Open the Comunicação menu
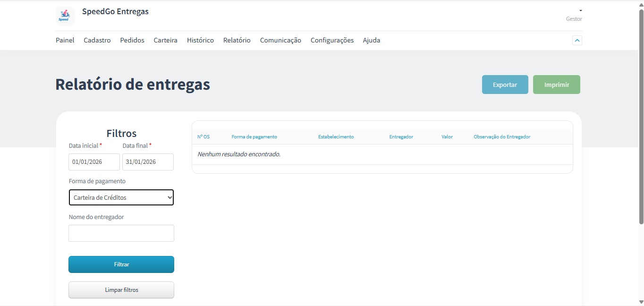 click(280, 41)
